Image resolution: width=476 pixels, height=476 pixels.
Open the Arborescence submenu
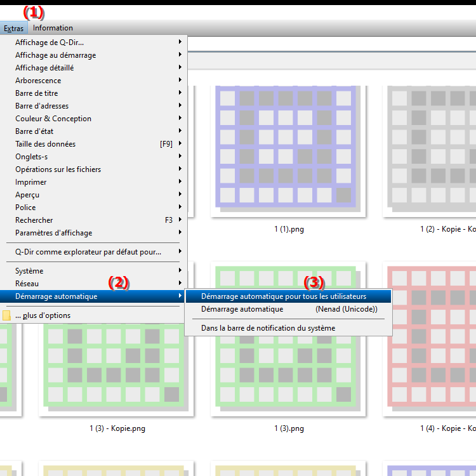click(93, 81)
